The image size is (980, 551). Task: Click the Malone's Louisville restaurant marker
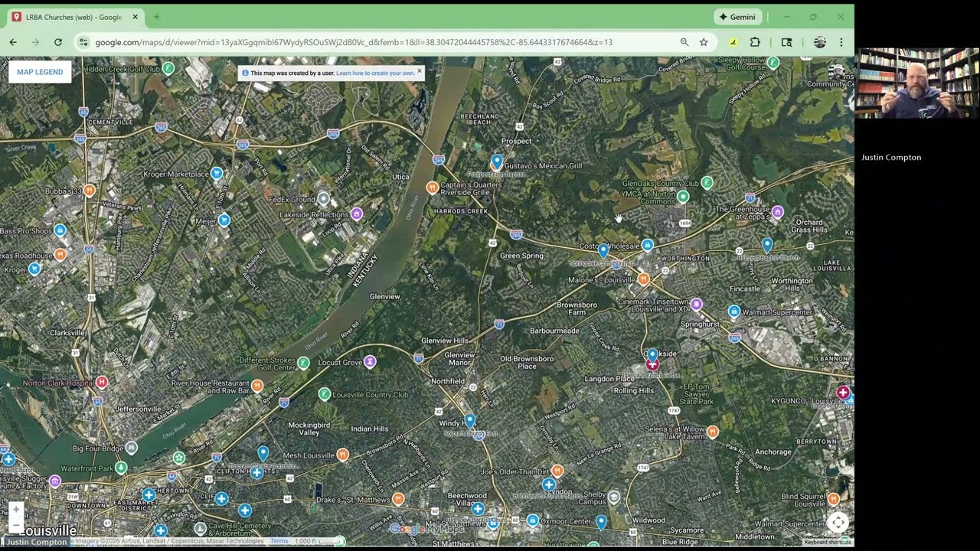click(644, 279)
